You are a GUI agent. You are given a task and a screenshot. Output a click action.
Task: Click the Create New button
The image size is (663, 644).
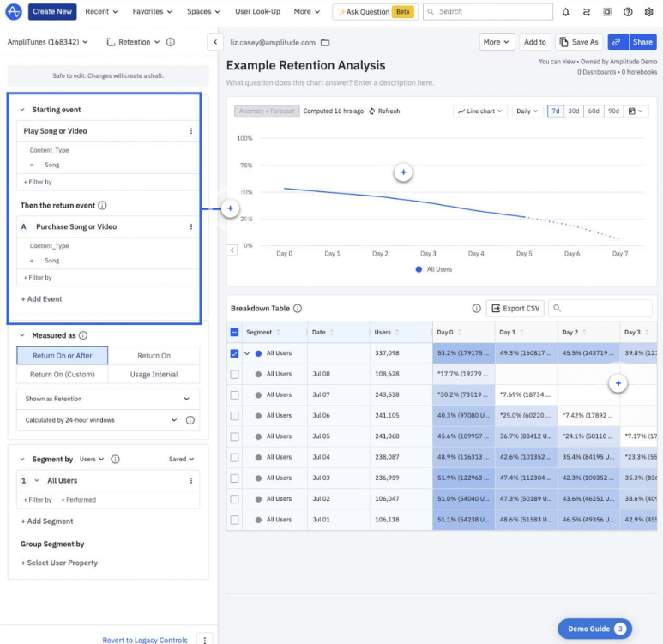[x=52, y=11]
